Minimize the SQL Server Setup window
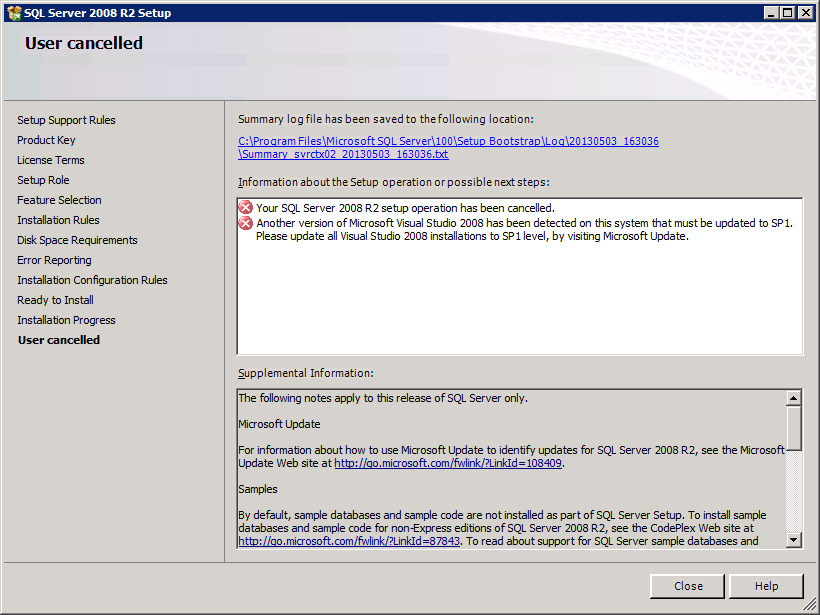 tap(770, 13)
